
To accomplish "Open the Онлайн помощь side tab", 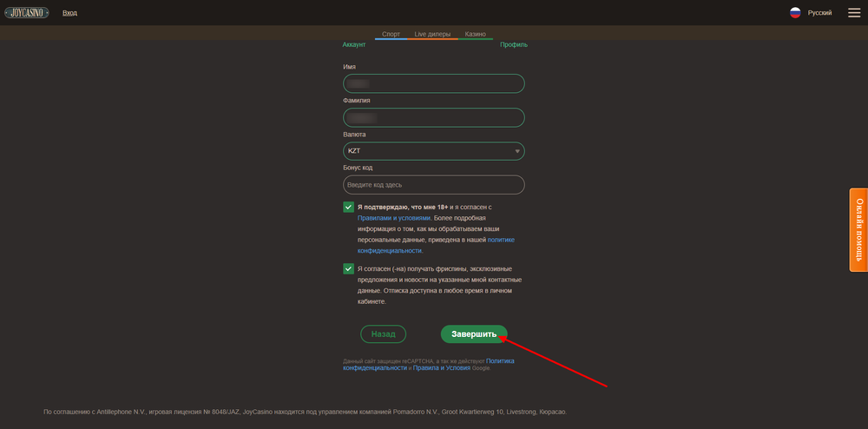I will [858, 229].
